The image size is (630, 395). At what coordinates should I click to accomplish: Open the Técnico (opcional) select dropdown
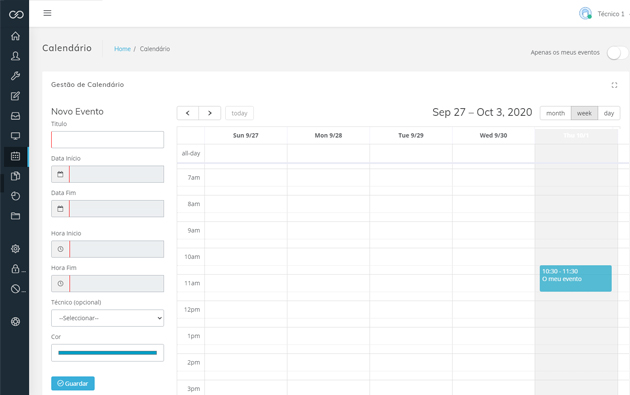coord(107,318)
